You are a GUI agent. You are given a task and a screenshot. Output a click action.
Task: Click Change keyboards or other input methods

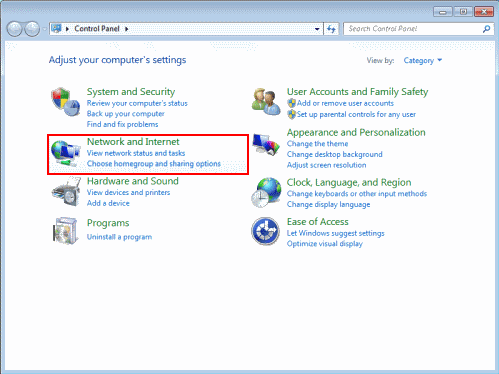[x=357, y=194]
